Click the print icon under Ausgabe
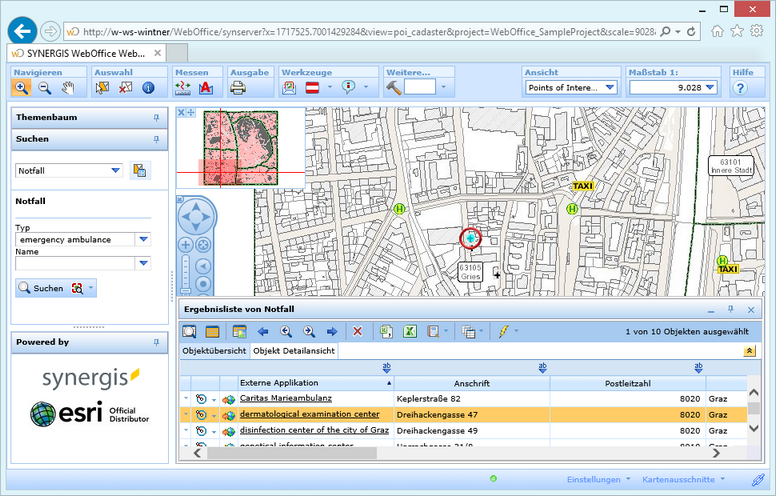Viewport: 776px width, 496px height. [238, 88]
